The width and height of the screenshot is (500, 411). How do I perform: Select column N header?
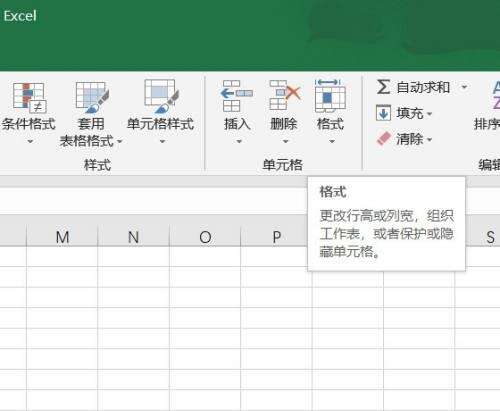click(x=134, y=237)
